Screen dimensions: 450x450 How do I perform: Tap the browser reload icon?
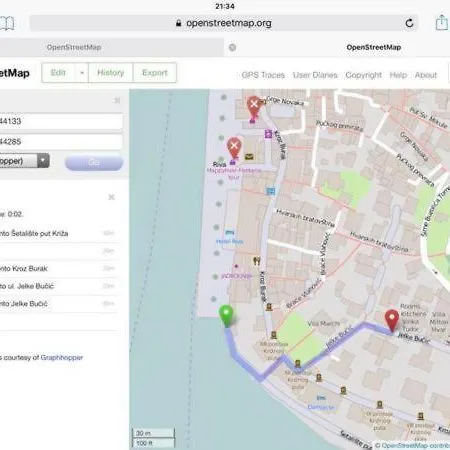click(x=409, y=23)
